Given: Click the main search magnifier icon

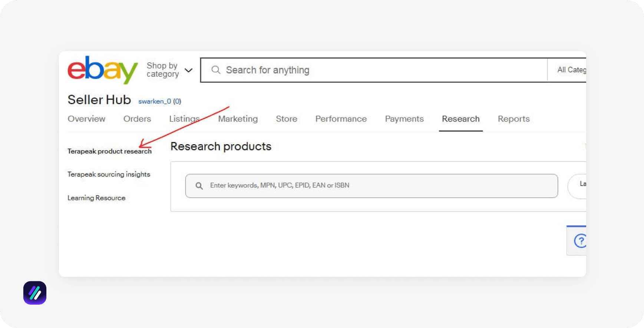Looking at the screenshot, I should [x=216, y=70].
